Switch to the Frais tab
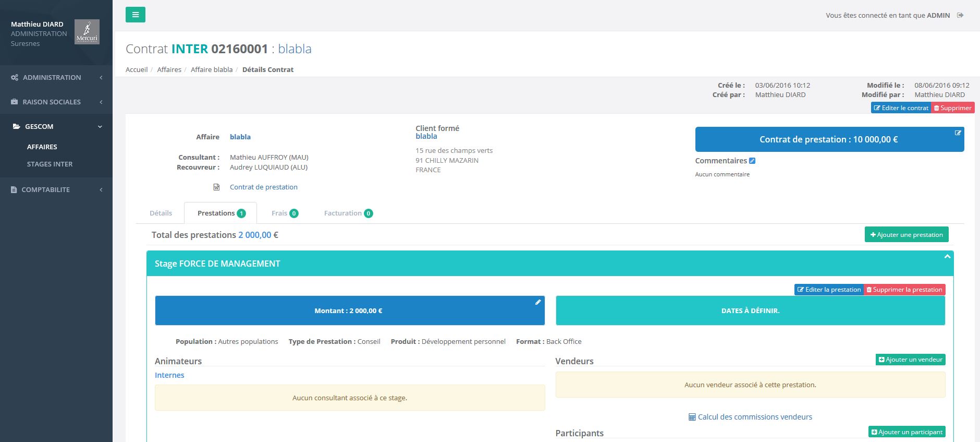Viewport: 980px width, 442px height. point(284,213)
